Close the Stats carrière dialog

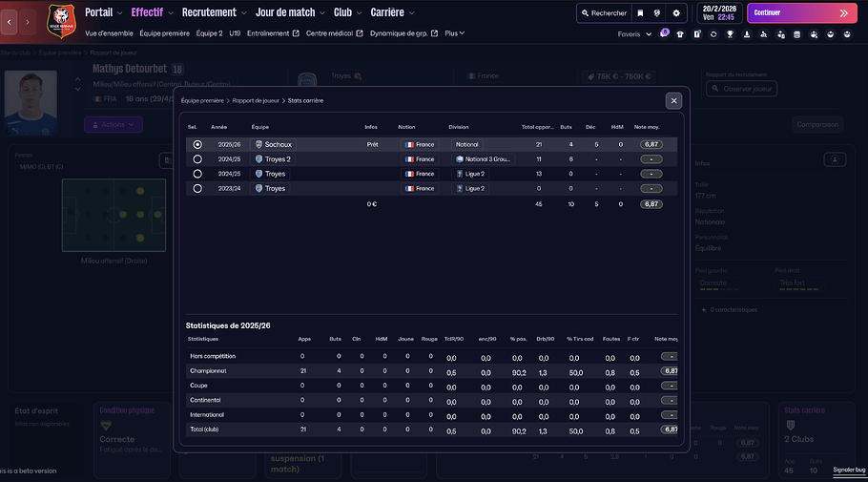(673, 100)
